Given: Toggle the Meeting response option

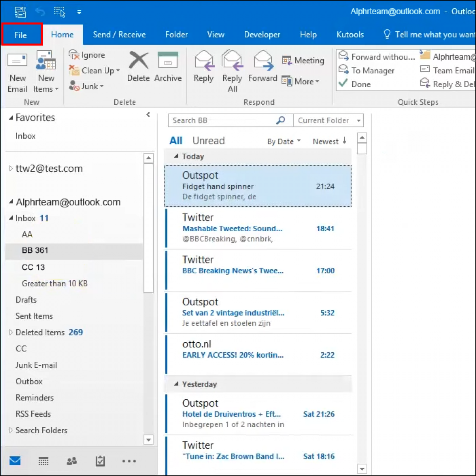Looking at the screenshot, I should click(x=303, y=60).
